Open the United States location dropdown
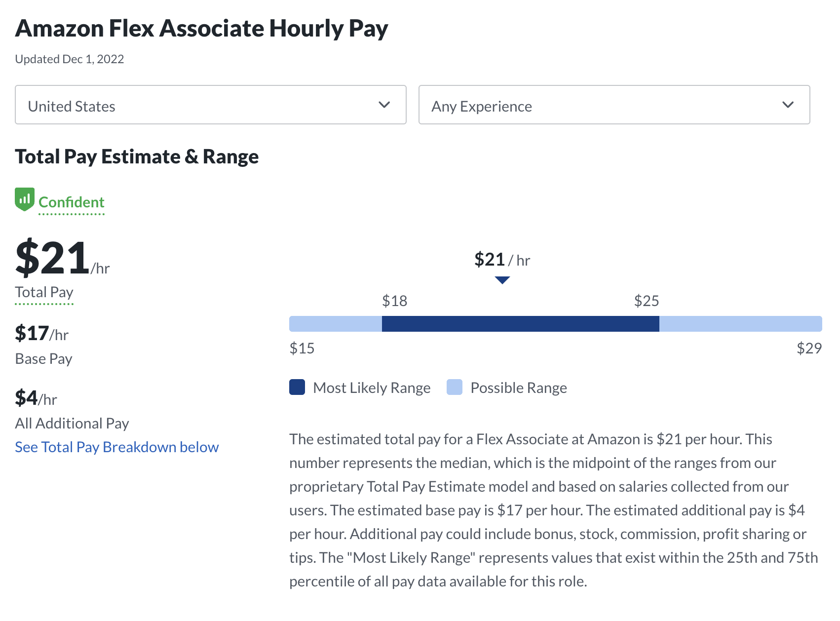 tap(211, 105)
